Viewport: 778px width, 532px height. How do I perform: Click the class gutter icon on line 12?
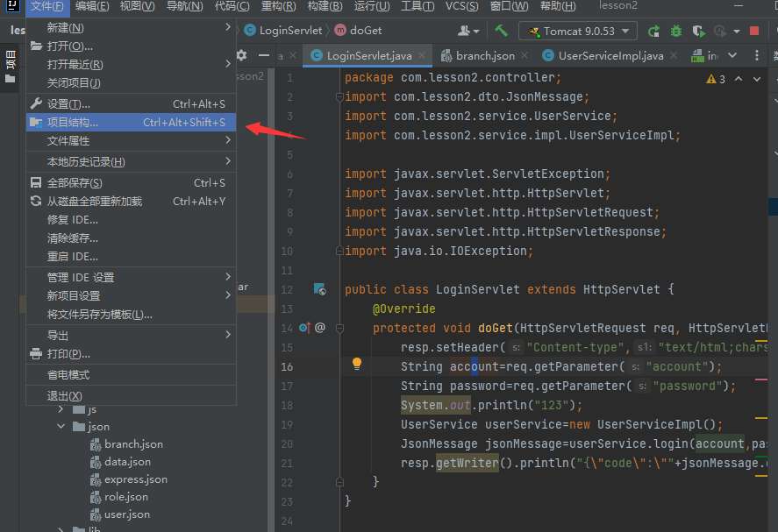click(x=319, y=289)
